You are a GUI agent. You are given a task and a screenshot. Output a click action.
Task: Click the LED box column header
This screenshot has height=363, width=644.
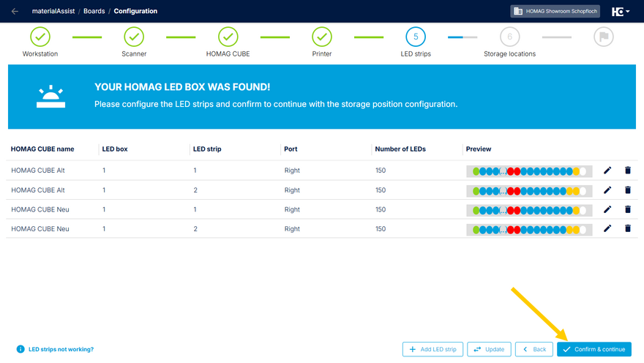(115, 149)
